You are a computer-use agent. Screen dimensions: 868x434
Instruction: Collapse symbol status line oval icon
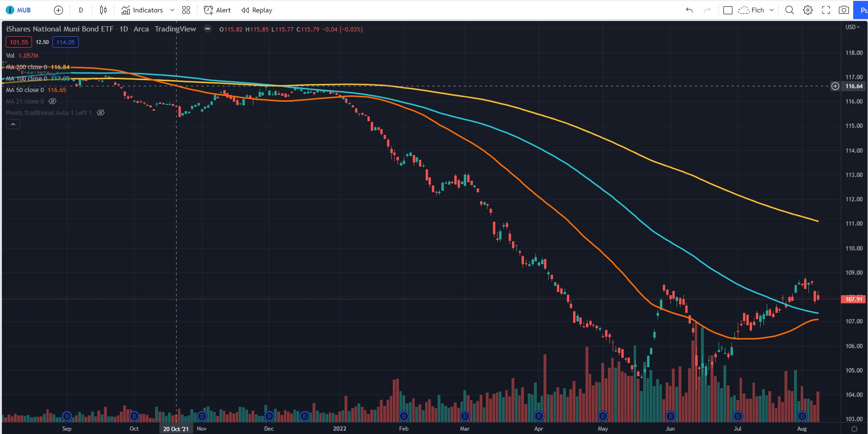click(x=208, y=29)
